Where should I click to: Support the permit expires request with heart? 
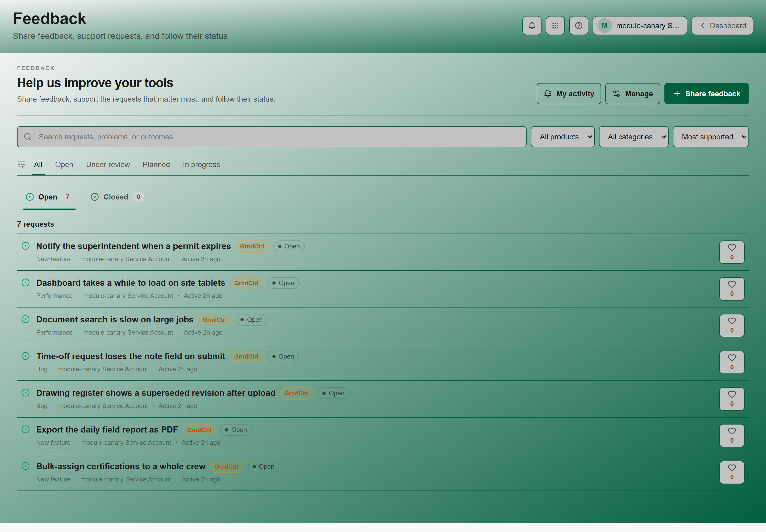click(732, 252)
